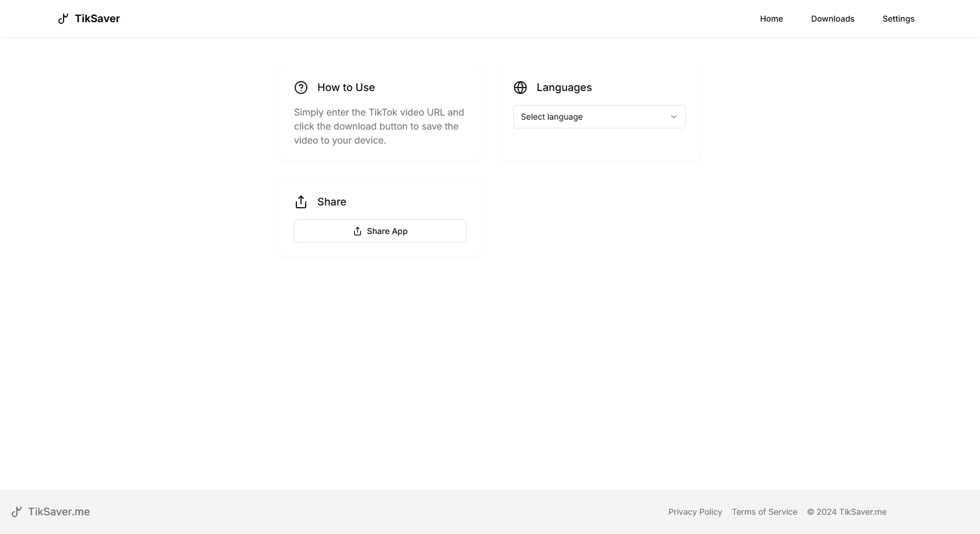The width and height of the screenshot is (980, 534).
Task: Click the Languages globe icon
Action: [x=520, y=88]
